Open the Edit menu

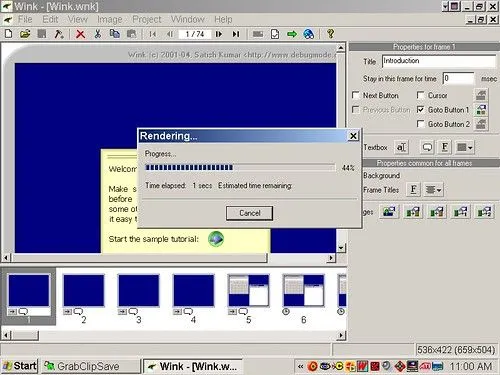[50, 19]
